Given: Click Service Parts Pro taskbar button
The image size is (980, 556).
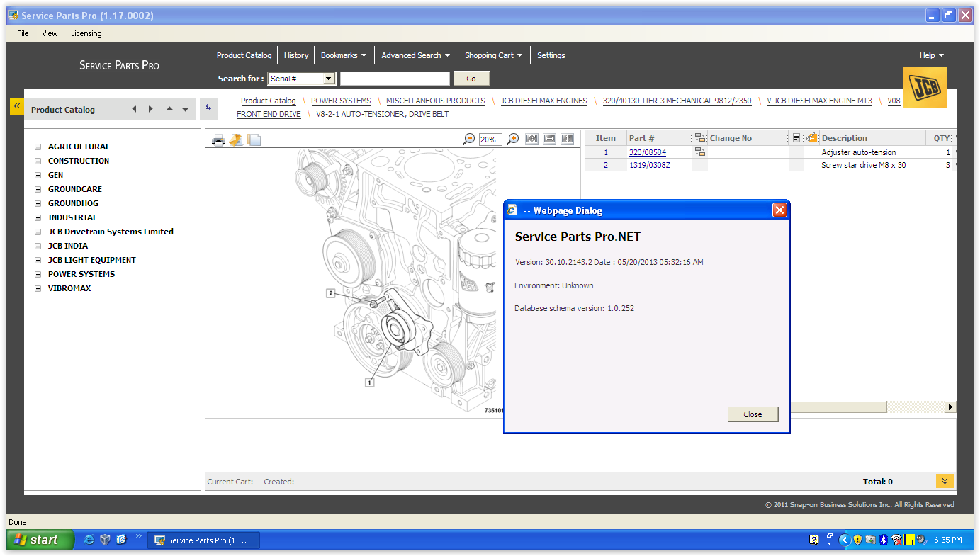Looking at the screenshot, I should pos(203,540).
